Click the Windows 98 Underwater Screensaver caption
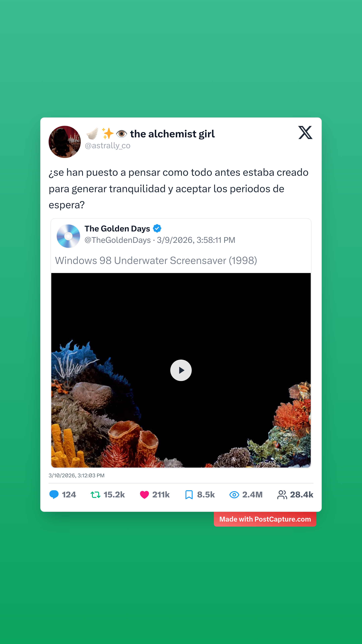362x644 pixels. tap(156, 260)
